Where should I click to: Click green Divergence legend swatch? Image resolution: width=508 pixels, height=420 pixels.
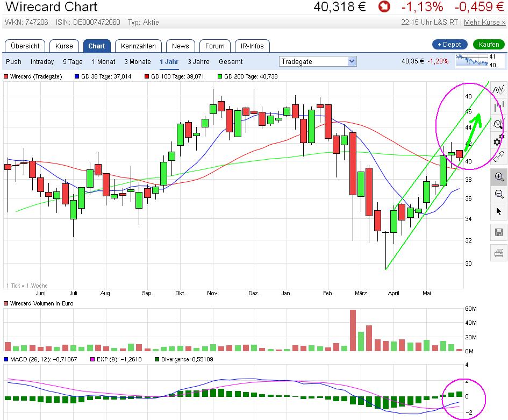[x=157, y=359]
